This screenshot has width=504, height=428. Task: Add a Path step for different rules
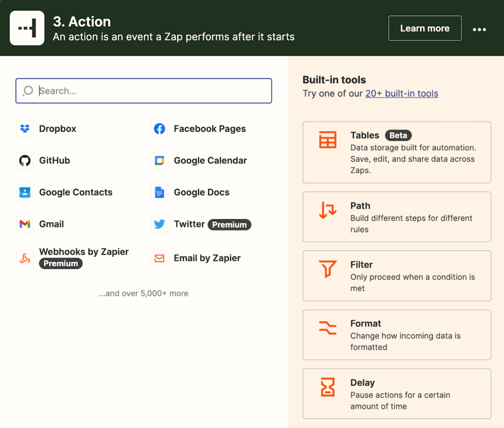(396, 217)
